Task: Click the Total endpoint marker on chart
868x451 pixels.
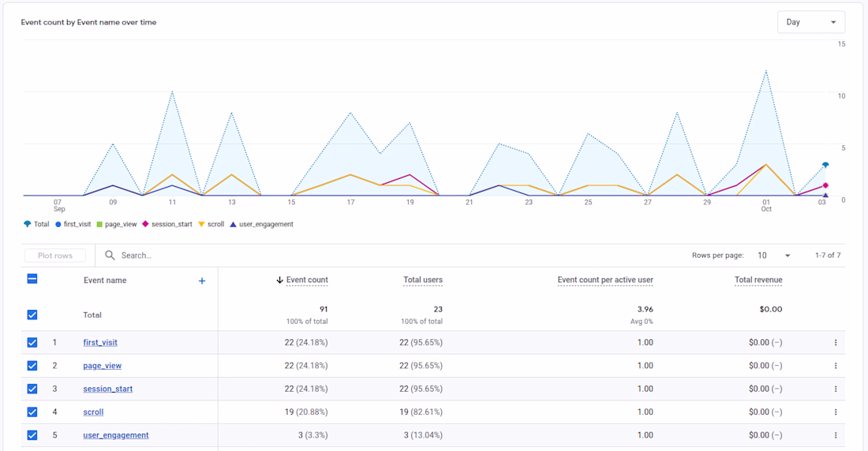Action: coord(825,165)
